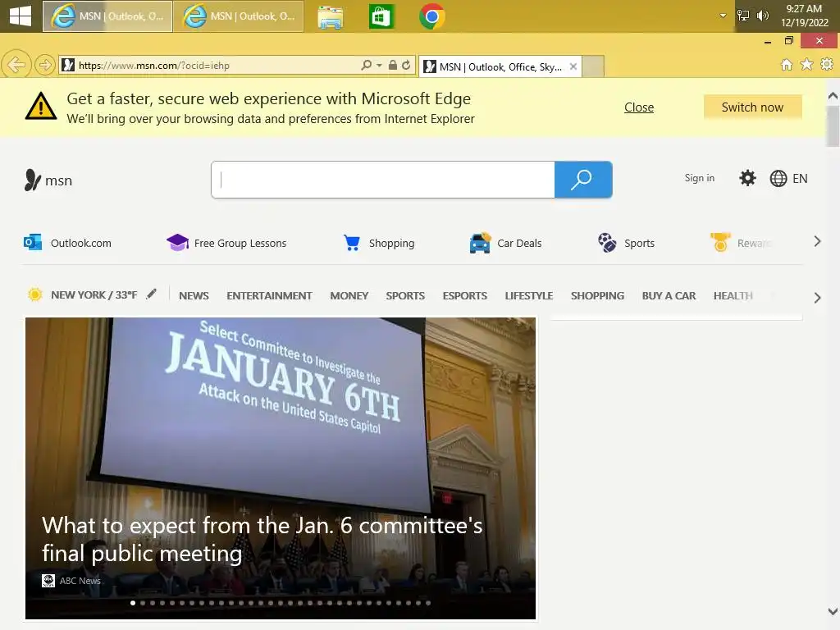Click the warning triangle icon in banner

click(41, 106)
